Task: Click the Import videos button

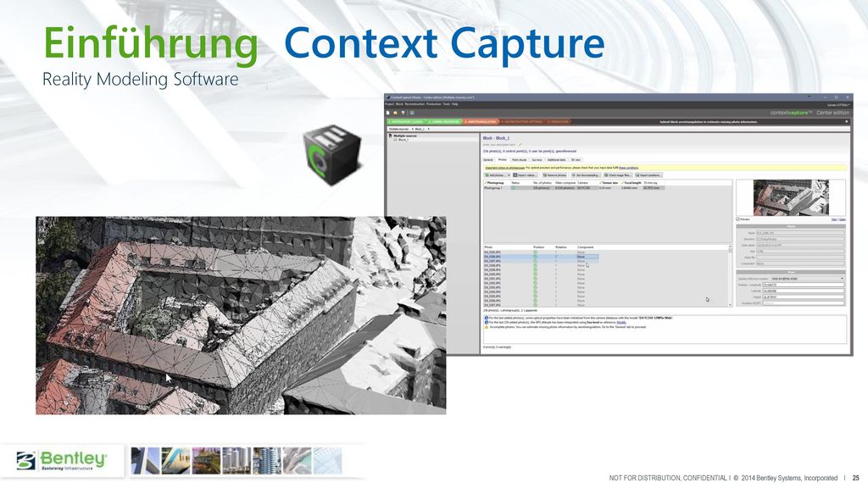Action: (526, 175)
